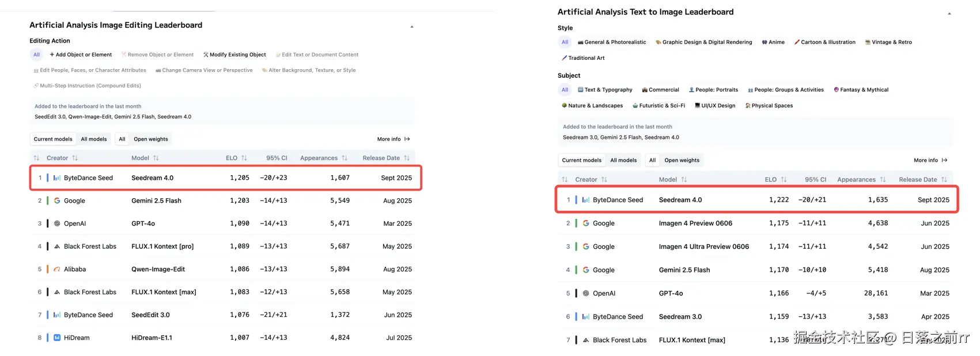The width and height of the screenshot is (980, 356).
Task: Select 'All models' tab in Text to Image leaderboard
Action: point(623,160)
